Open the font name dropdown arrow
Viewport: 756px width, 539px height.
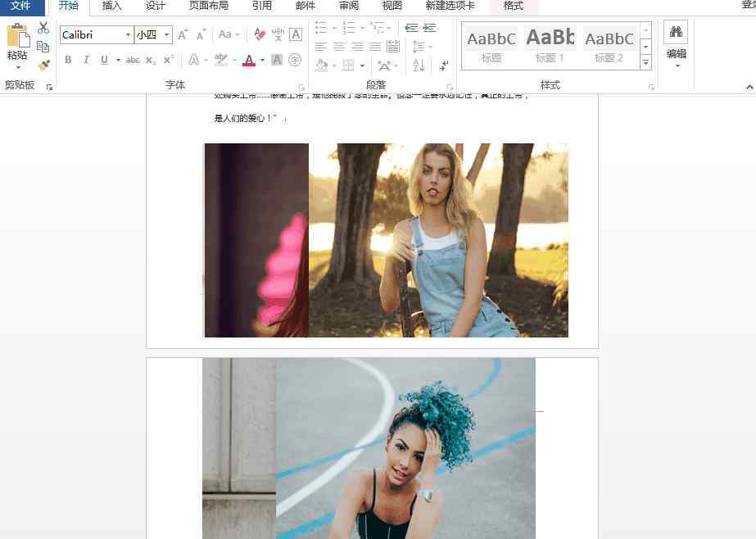click(x=128, y=34)
